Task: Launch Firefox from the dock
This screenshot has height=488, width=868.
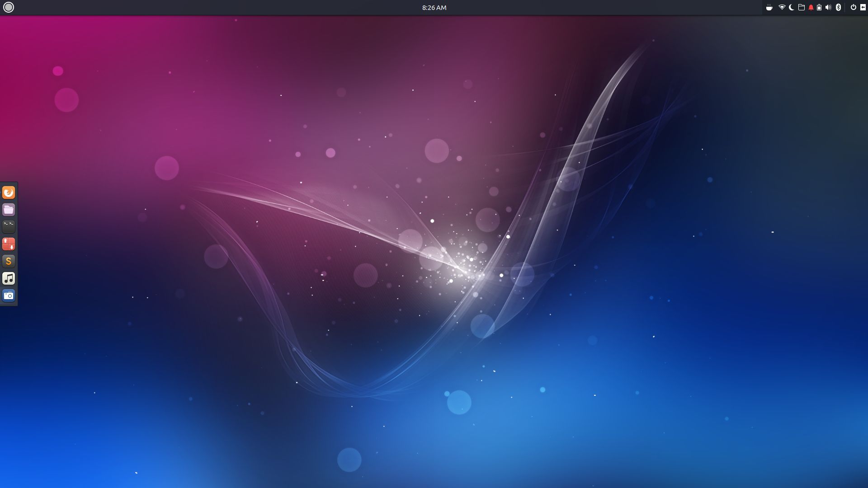Action: coord(9,193)
